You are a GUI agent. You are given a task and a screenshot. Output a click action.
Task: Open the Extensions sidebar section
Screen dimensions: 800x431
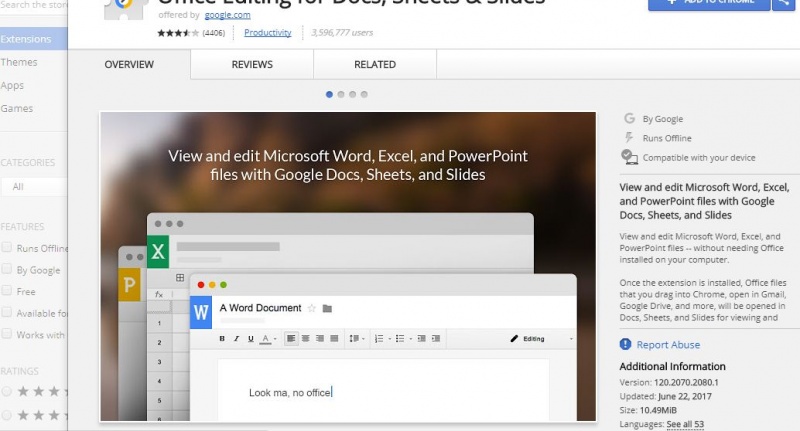point(33,39)
